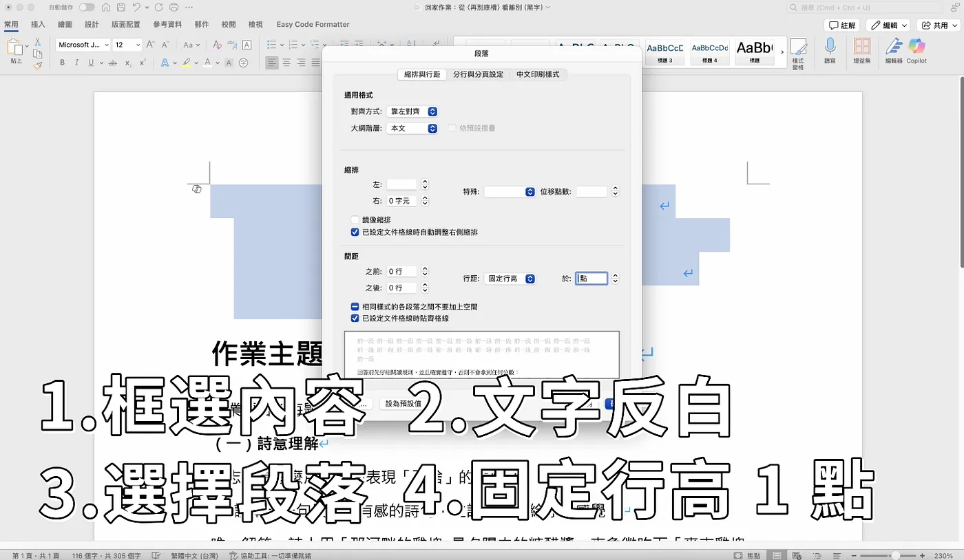Open the 樣式窗格 styles pane
The width and height of the screenshot is (964, 560).
pos(798,54)
